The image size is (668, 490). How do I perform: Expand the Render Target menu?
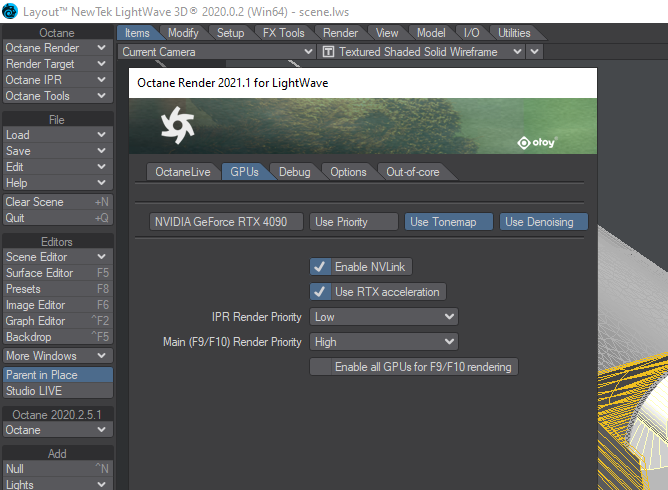point(58,64)
